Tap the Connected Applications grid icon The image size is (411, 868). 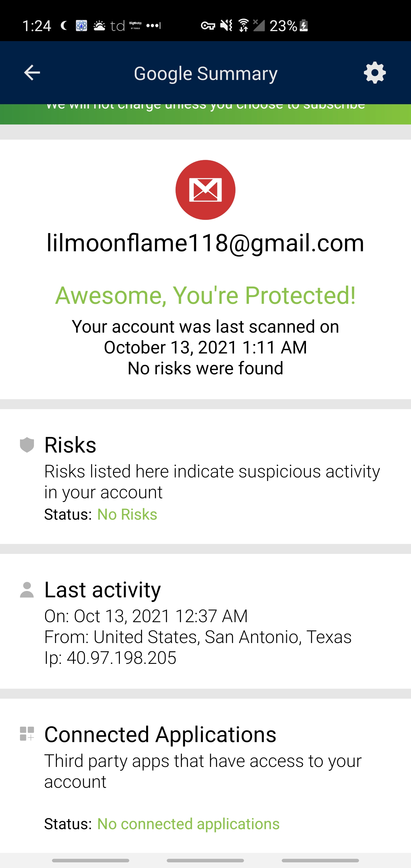coord(27,734)
